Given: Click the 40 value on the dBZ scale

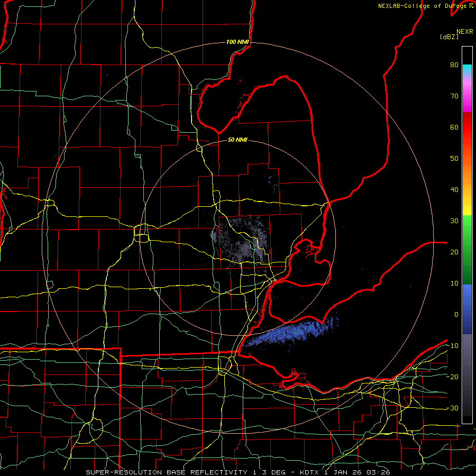Looking at the screenshot, I should pos(454,190).
